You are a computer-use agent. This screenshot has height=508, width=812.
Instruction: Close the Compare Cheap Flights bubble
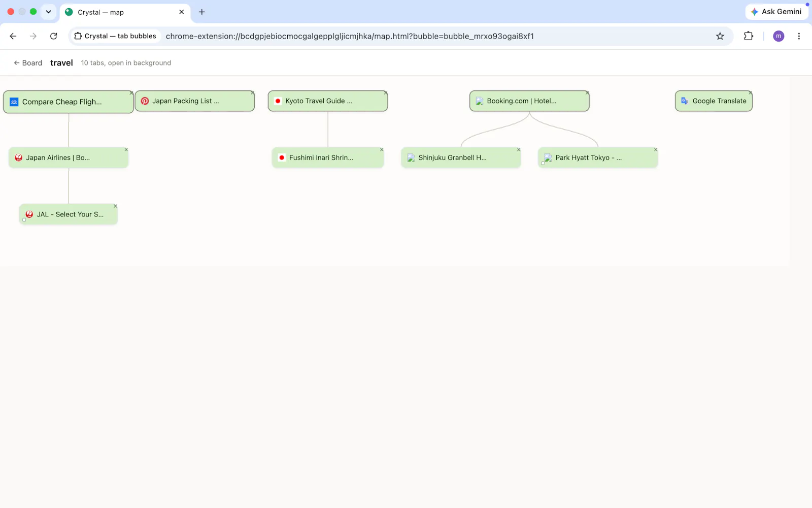[131, 93]
